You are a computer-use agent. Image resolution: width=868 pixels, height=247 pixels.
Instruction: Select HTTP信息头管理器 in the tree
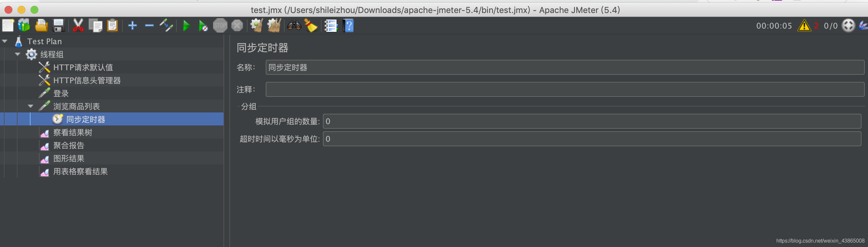pos(87,81)
